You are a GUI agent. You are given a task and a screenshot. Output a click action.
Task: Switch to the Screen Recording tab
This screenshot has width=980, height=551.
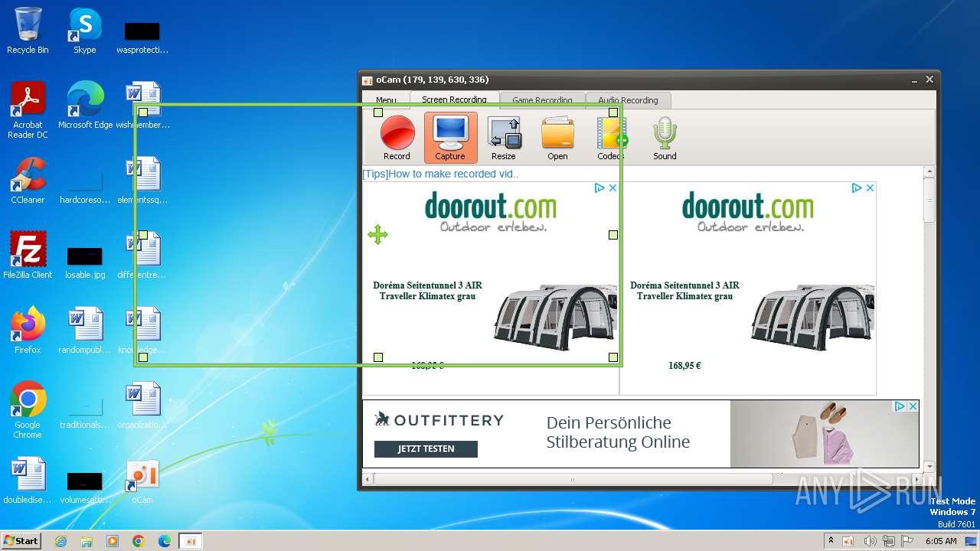[454, 99]
